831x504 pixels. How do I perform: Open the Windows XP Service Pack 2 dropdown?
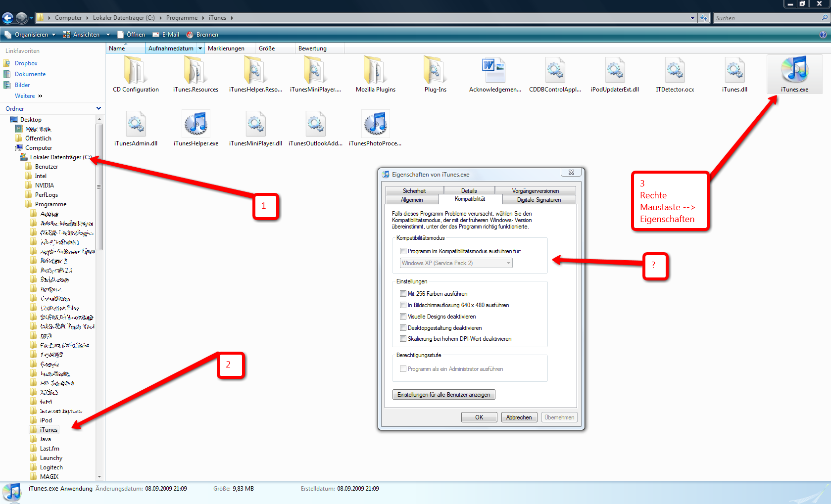(456, 263)
